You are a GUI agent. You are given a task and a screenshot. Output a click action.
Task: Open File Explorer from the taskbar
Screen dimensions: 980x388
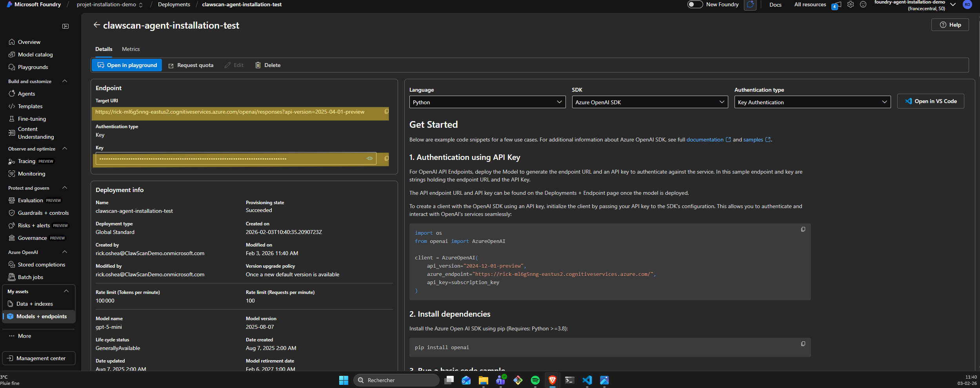[x=483, y=380]
